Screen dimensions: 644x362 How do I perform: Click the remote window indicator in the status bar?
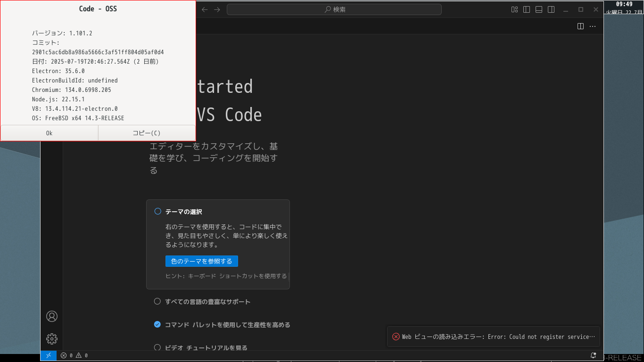(x=49, y=355)
